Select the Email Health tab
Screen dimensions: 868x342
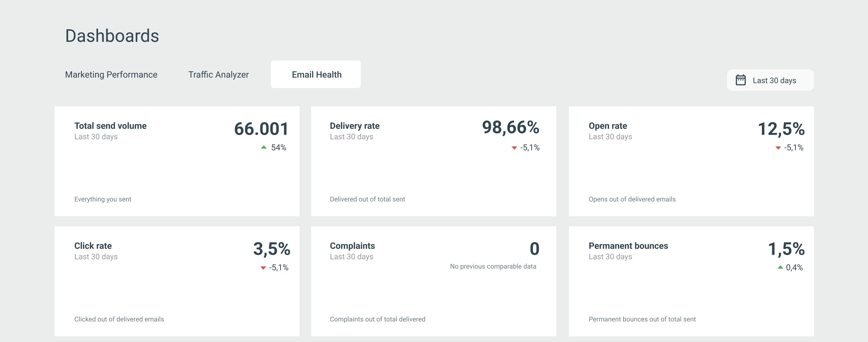tap(316, 74)
